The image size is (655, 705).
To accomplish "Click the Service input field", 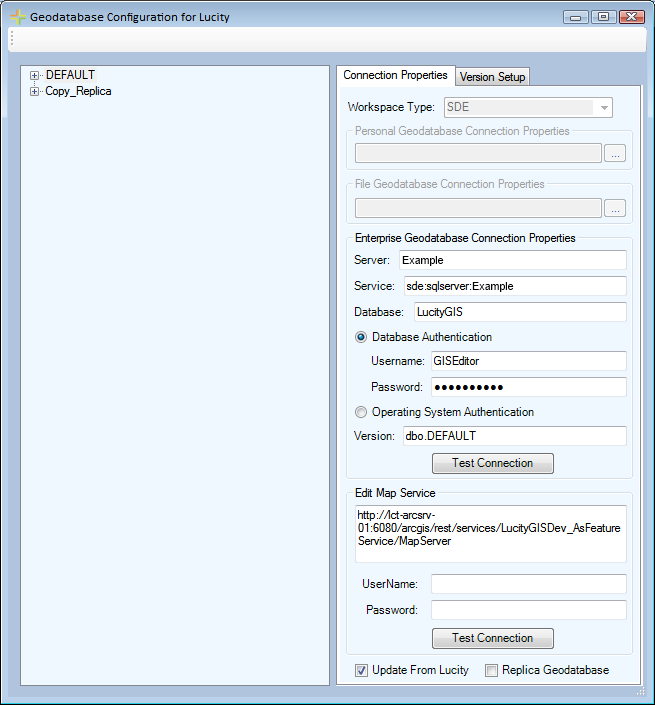I will (515, 286).
